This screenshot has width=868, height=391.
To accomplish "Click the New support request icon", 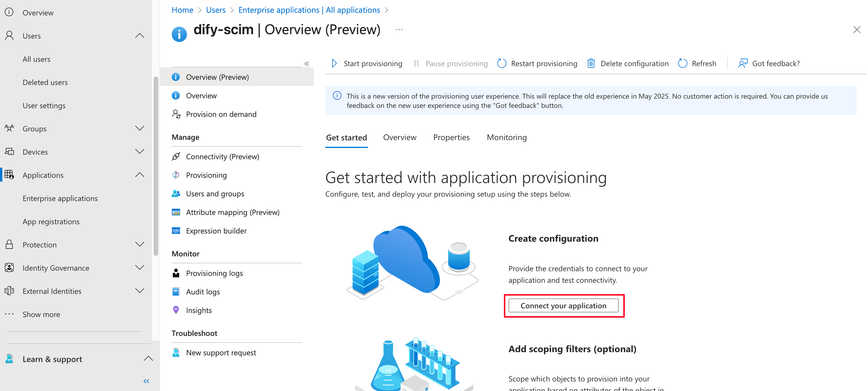I will pyautogui.click(x=176, y=353).
